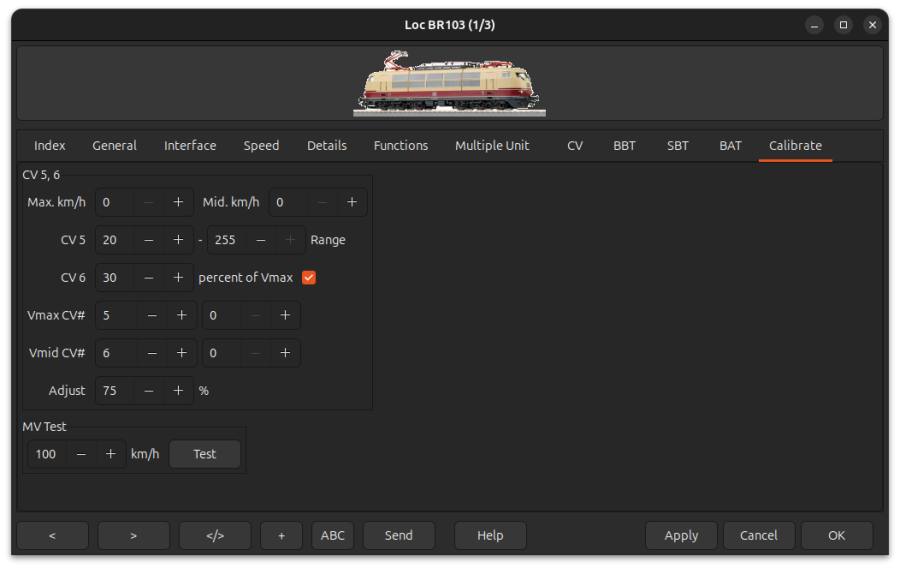Click the Apply button

pos(681,536)
